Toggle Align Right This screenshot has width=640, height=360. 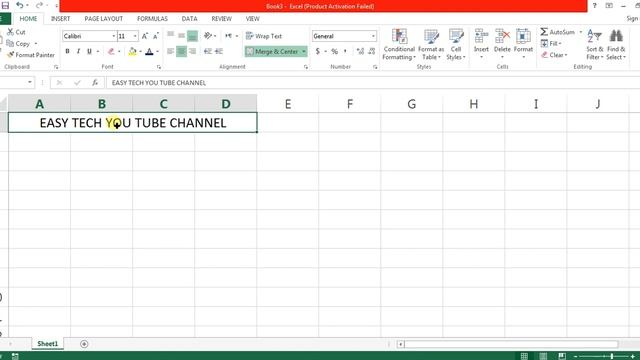point(192,51)
